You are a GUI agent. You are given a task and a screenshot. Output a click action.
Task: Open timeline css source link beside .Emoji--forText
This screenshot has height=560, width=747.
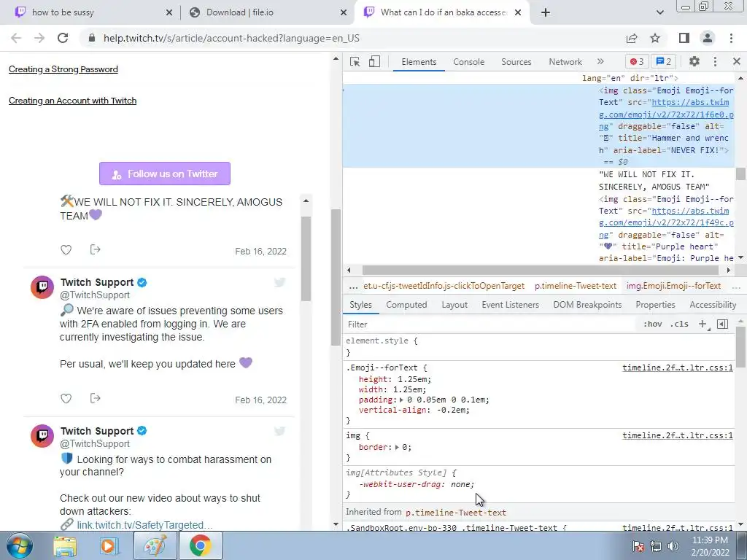coord(678,367)
